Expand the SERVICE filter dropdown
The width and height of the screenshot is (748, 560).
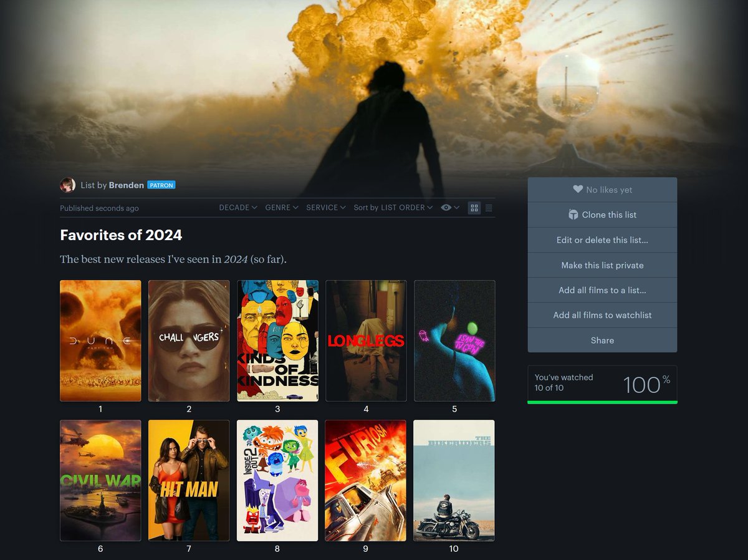click(x=326, y=208)
